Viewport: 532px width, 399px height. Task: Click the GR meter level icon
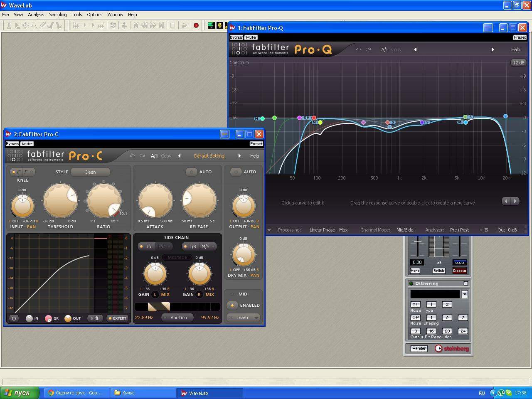coord(48,318)
